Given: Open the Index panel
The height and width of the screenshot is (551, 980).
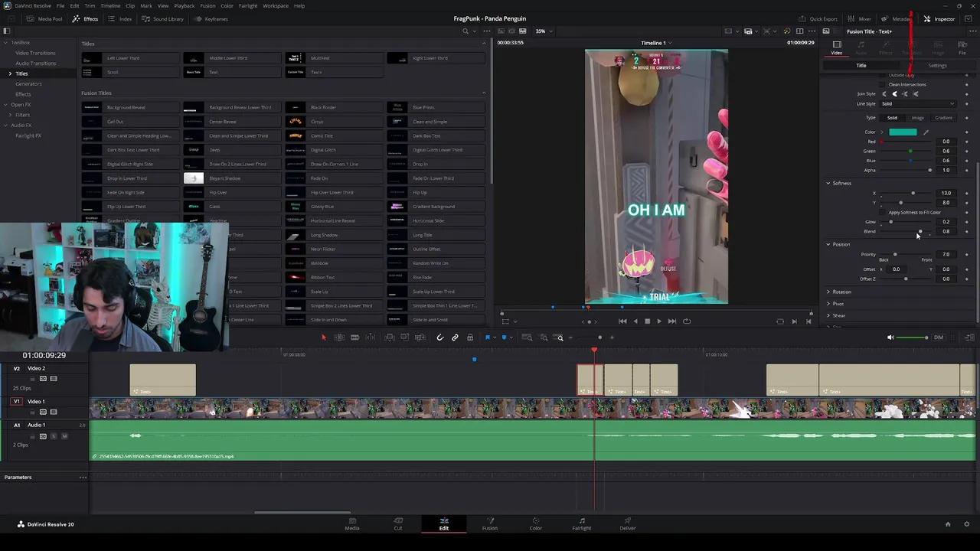Looking at the screenshot, I should click(120, 19).
